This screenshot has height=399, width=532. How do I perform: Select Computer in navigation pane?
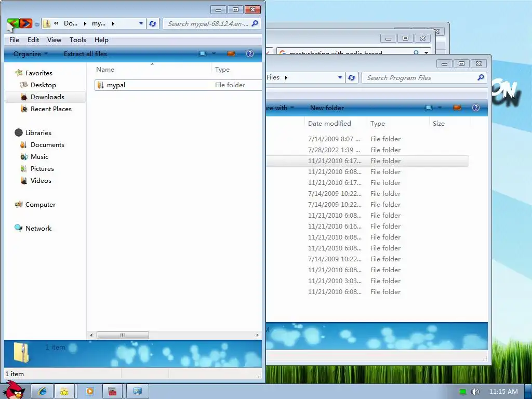coord(41,205)
